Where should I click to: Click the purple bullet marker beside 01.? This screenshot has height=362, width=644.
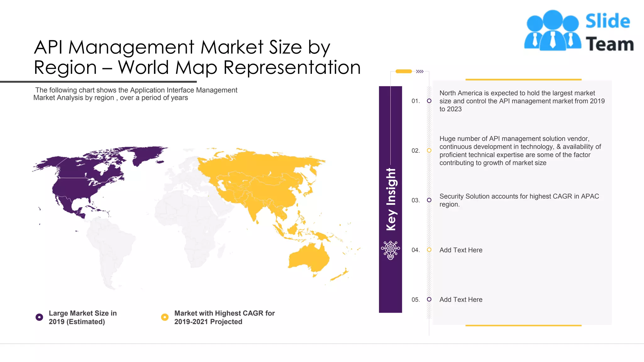coord(429,101)
